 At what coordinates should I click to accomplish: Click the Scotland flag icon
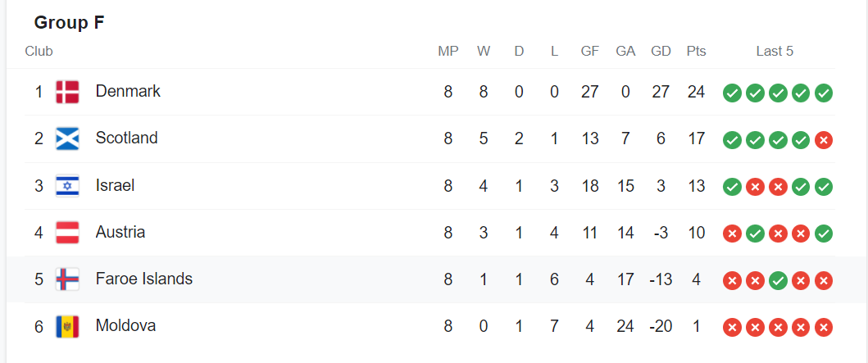[67, 139]
